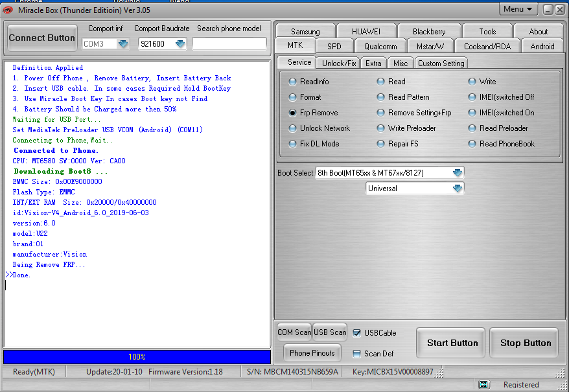Click the '>>Done.' log line
Image resolution: width=569 pixels, height=392 pixels.
tap(17, 275)
